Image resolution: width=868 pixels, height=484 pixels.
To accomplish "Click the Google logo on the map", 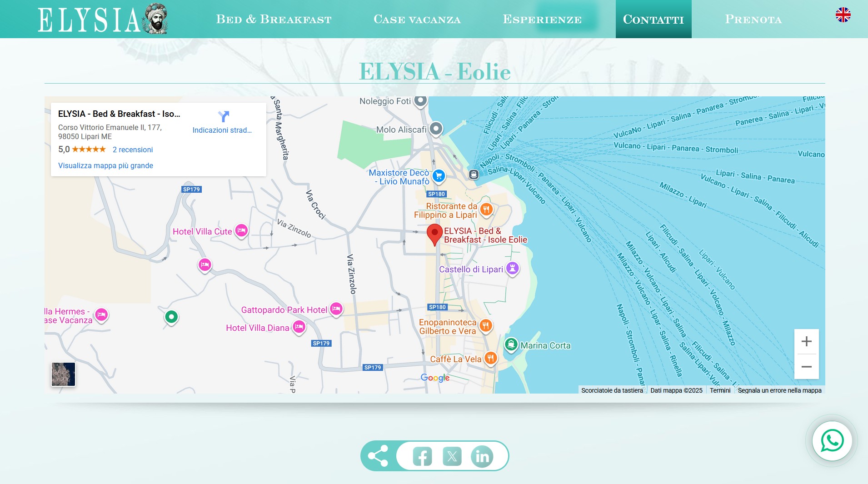I will coord(435,378).
